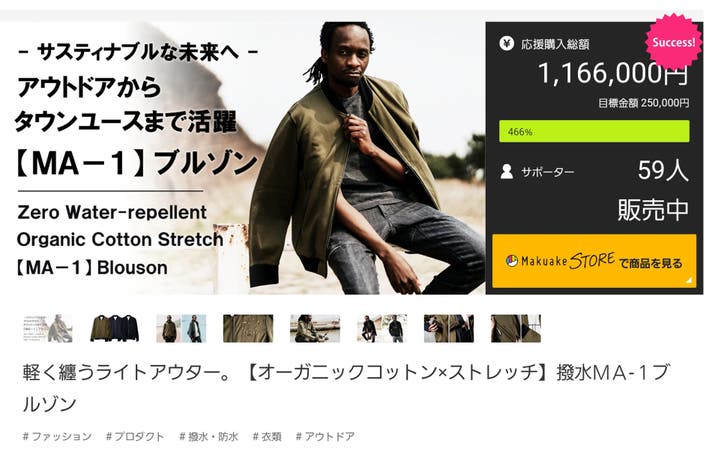712x461 pixels.
Task: Select the seventh thumbnail showing jacket pocket detail
Action: 449,328
